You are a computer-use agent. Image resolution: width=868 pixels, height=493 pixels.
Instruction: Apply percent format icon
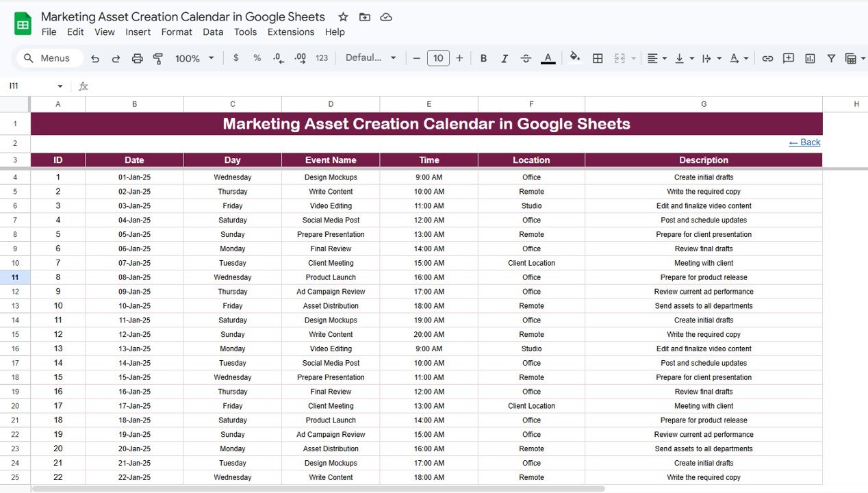[x=257, y=58]
